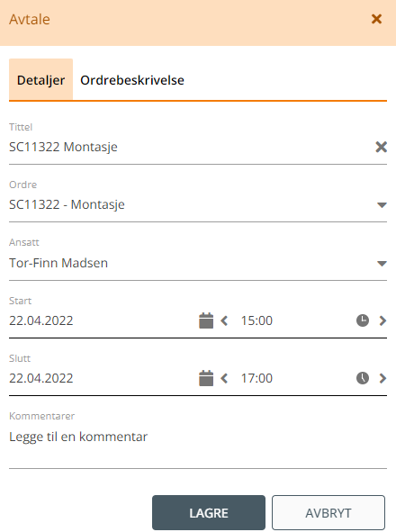The height and width of the screenshot is (532, 396).
Task: Step Slutt time back with left chevron
Action: coord(224,378)
